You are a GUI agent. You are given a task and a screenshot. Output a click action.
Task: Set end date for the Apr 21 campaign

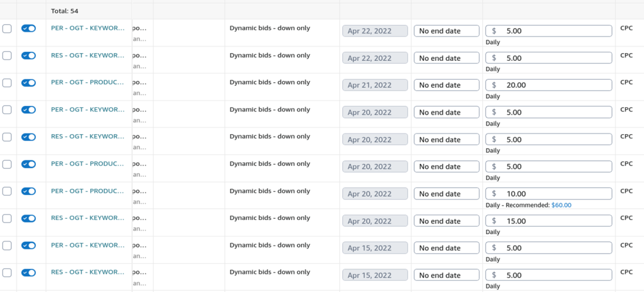coord(446,85)
